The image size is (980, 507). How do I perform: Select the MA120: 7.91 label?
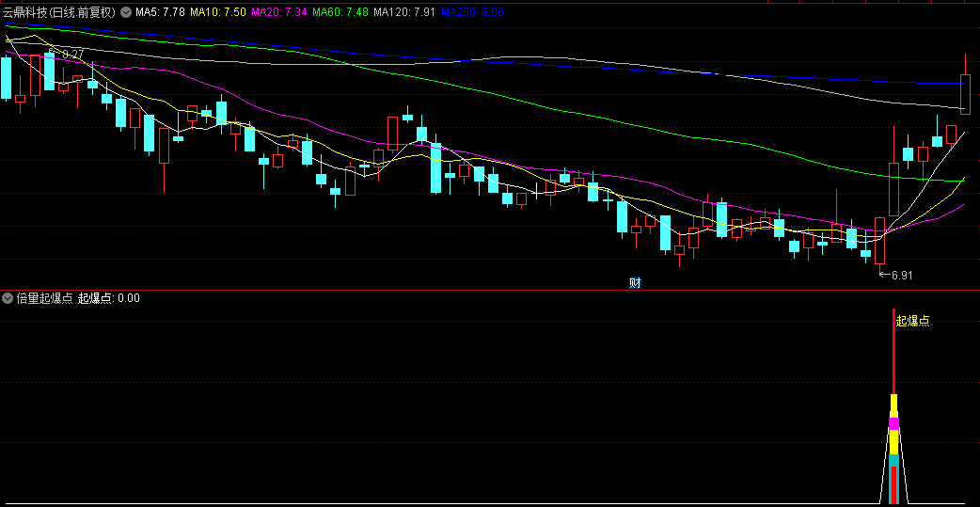pos(404,12)
